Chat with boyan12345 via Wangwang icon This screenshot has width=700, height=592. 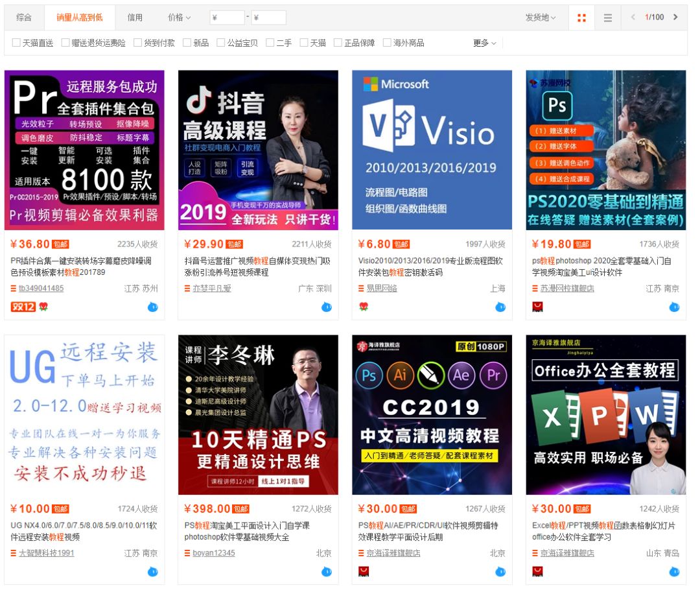(327, 571)
